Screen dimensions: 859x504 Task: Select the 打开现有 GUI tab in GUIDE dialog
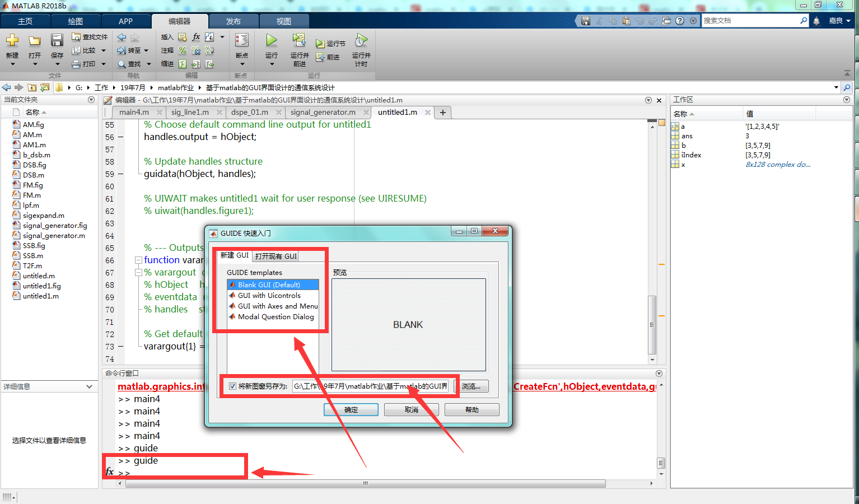[x=276, y=256]
